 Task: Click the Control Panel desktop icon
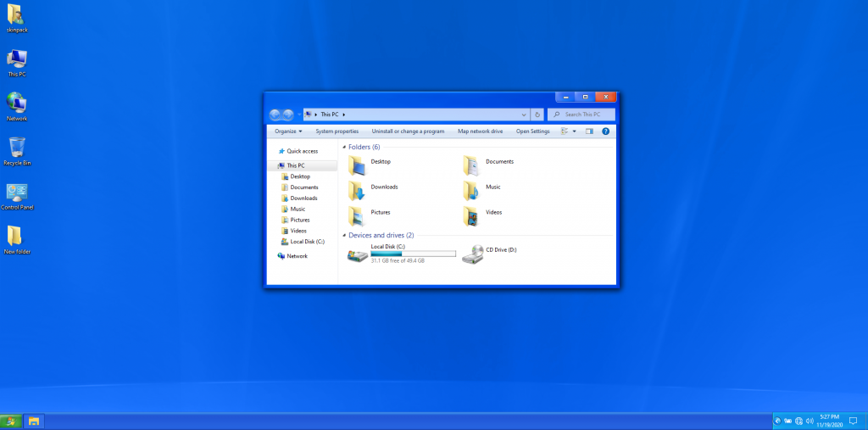pyautogui.click(x=16, y=194)
